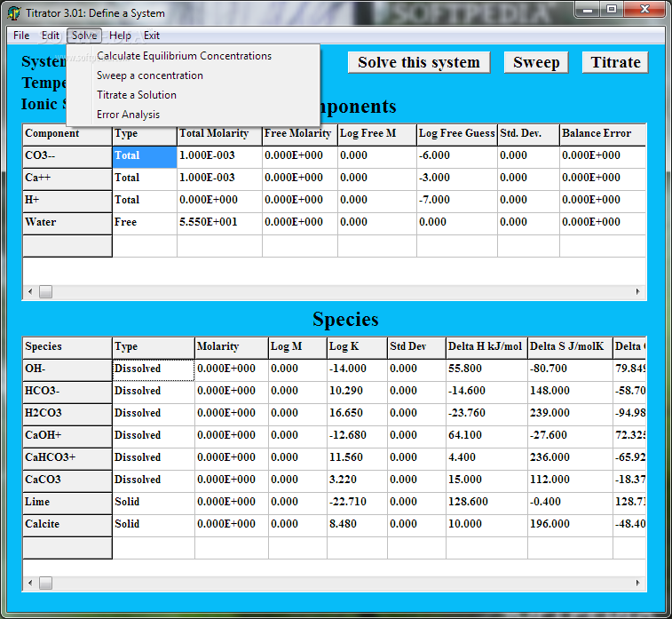Image resolution: width=672 pixels, height=619 pixels.
Task: Select the CaHCO3+ species row header
Action: (67, 459)
